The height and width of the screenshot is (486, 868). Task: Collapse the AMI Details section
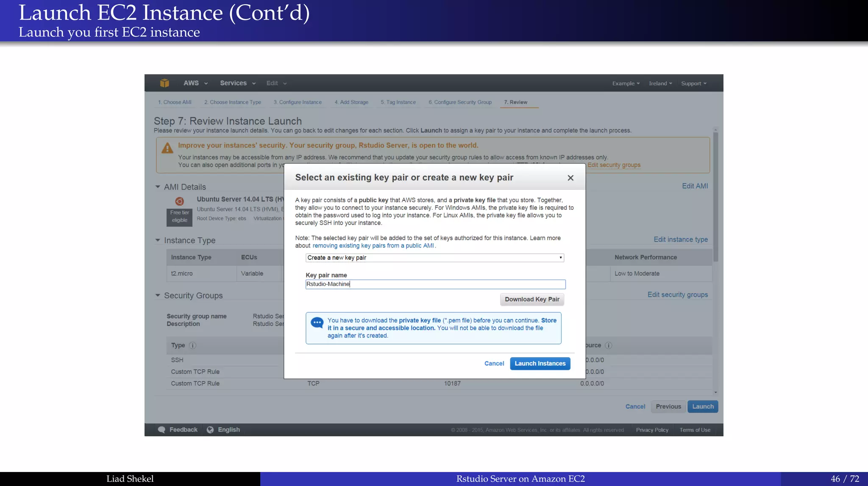pos(158,187)
